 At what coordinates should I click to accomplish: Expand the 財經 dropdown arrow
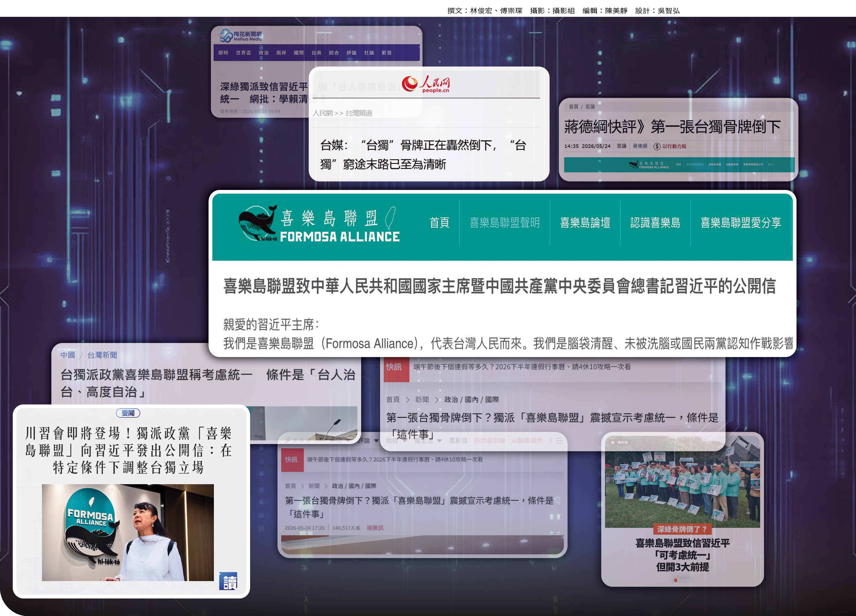point(405,441)
